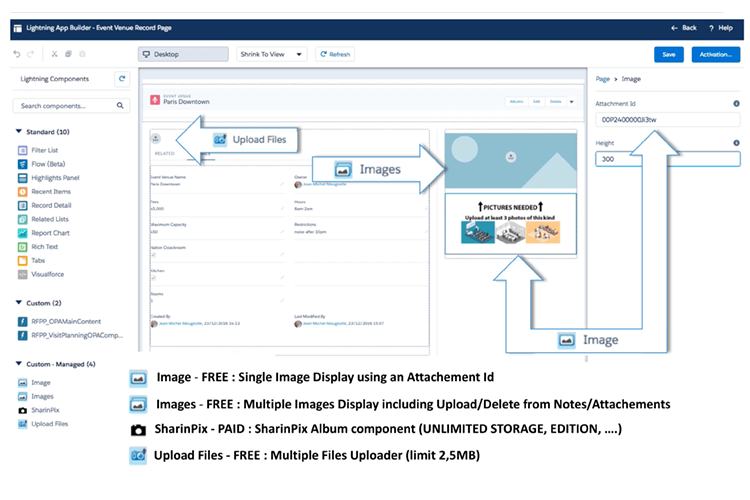Open the Related tab in canvas
The image size is (750, 500).
coord(165,154)
